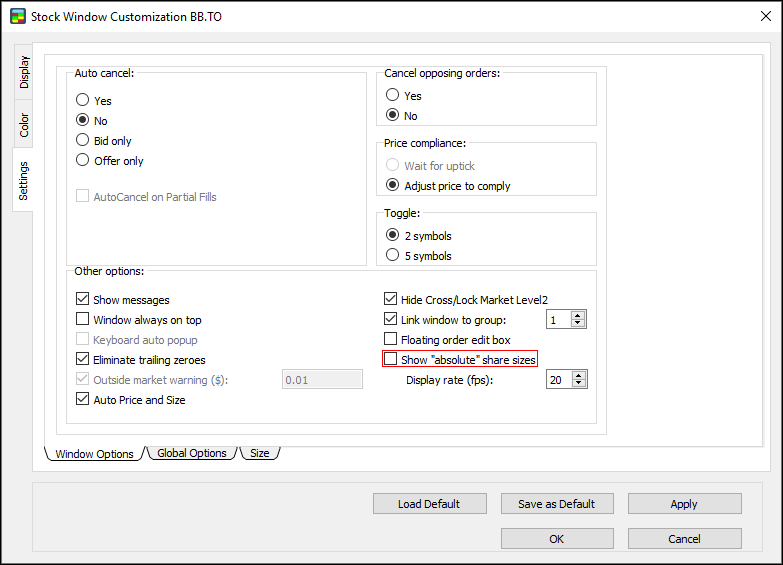
Task: Decrease the Link window group number
Action: click(x=579, y=324)
